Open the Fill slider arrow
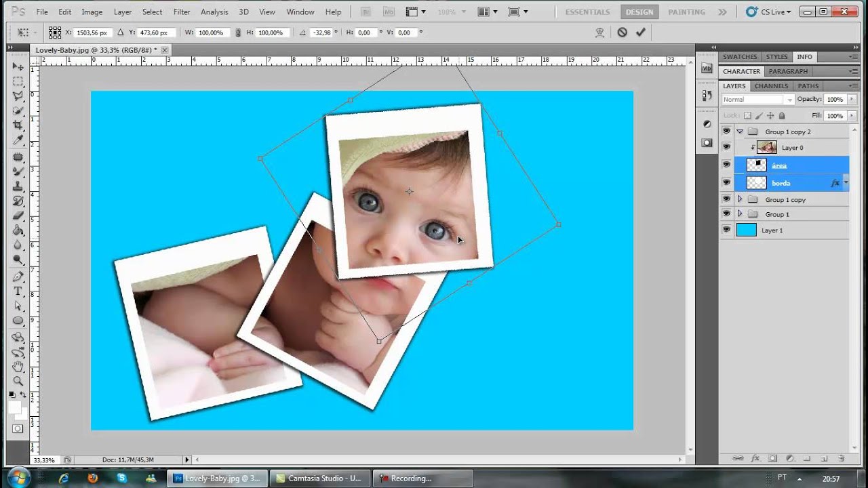The height and width of the screenshot is (488, 868). pos(852,116)
